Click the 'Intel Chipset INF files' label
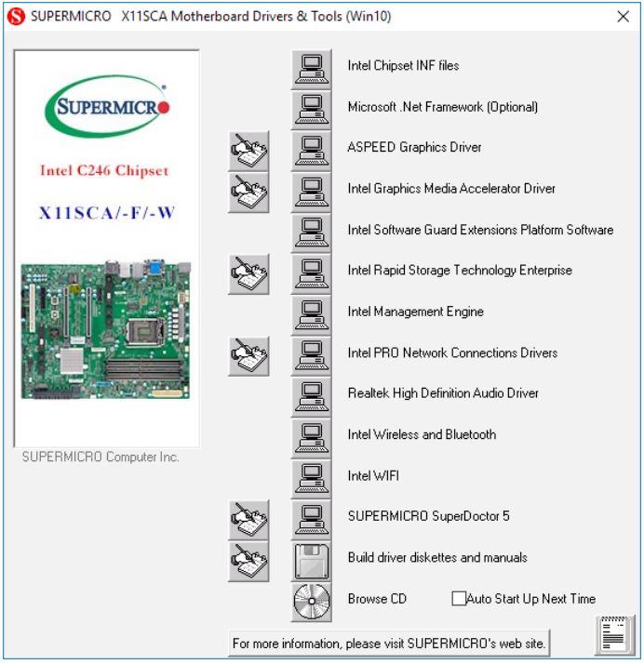Screen dimensions: 644x664 pyautogui.click(x=403, y=66)
